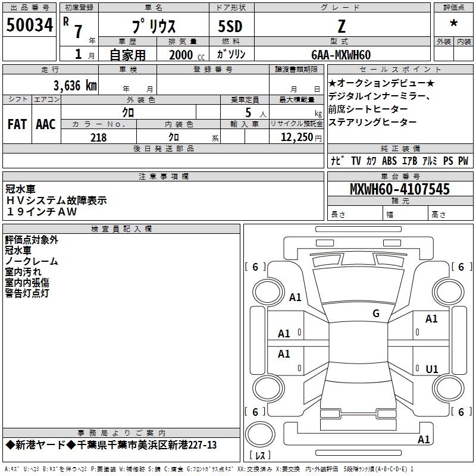Viewport: 476px width, 476px height.
Task: Select chassis number MXWH60-4107545
Action: click(400, 190)
